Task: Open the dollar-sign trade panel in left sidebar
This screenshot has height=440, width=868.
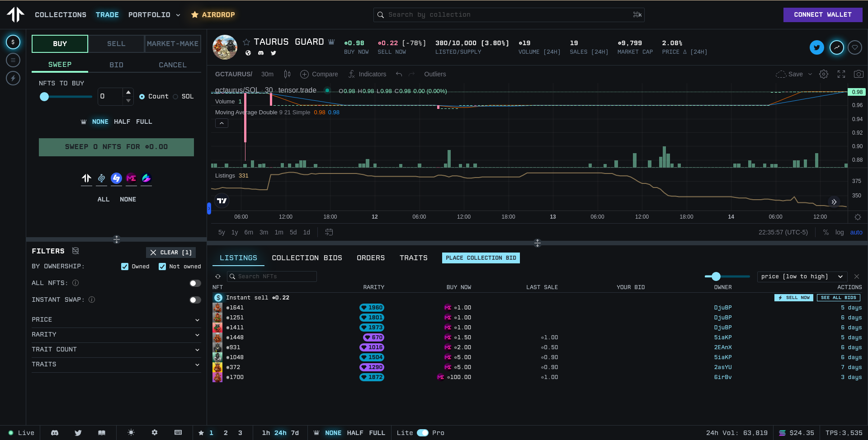Action: tap(13, 42)
